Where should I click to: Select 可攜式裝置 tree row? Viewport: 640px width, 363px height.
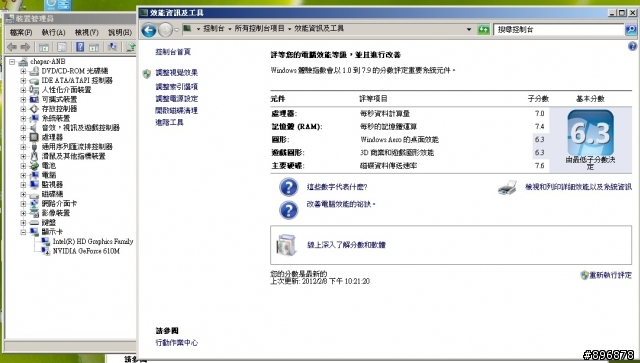[59, 99]
